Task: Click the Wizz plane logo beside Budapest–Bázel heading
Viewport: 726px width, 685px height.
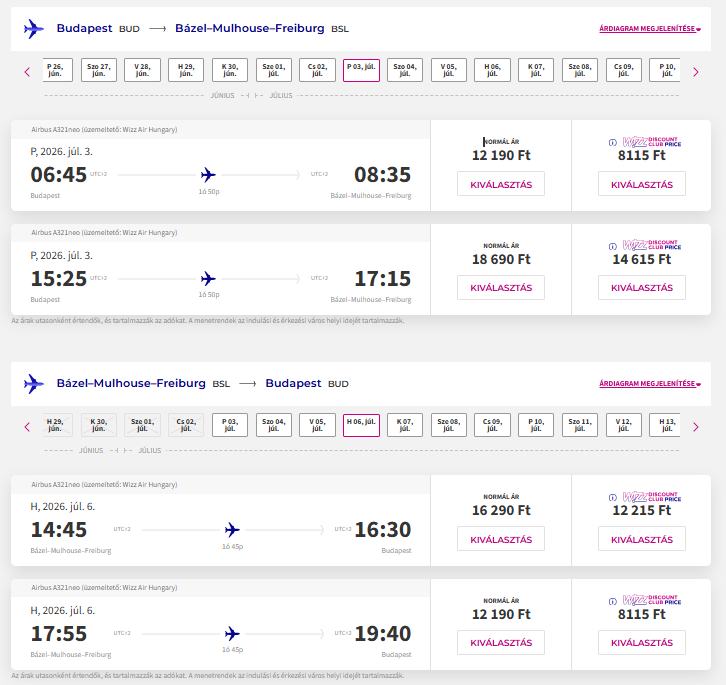Action: click(x=34, y=29)
